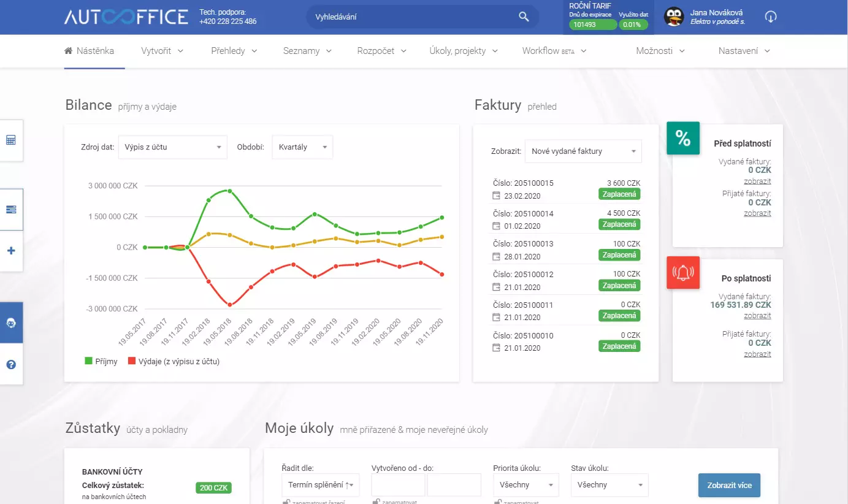Toggle Příjmy series in chart legend
Screen dimensions: 848x504
tap(101, 361)
